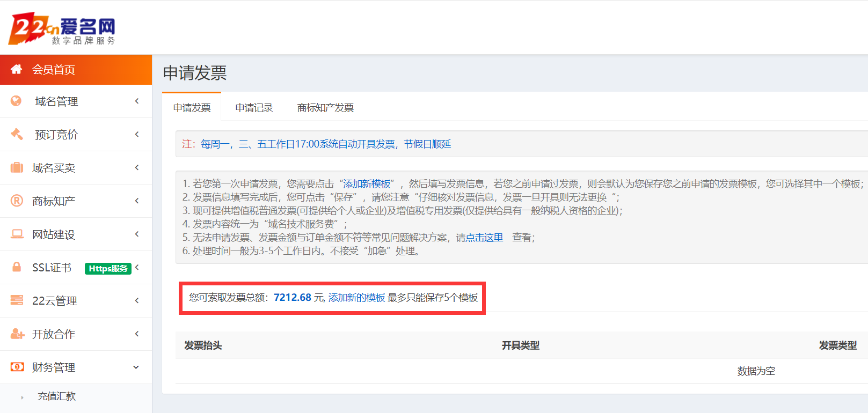
Task: Expand the 22云管理 menu chevron
Action: 137,300
